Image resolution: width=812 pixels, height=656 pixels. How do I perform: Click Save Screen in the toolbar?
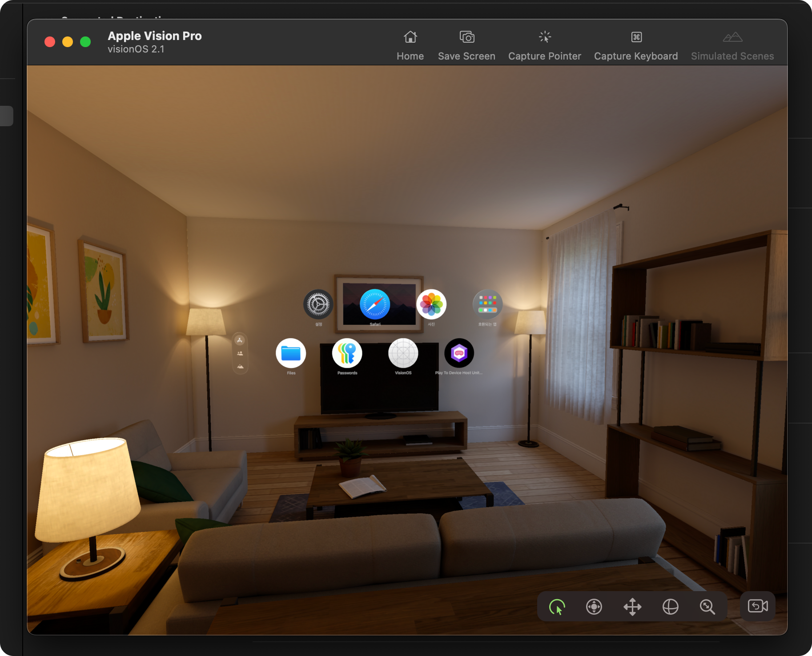click(x=466, y=46)
